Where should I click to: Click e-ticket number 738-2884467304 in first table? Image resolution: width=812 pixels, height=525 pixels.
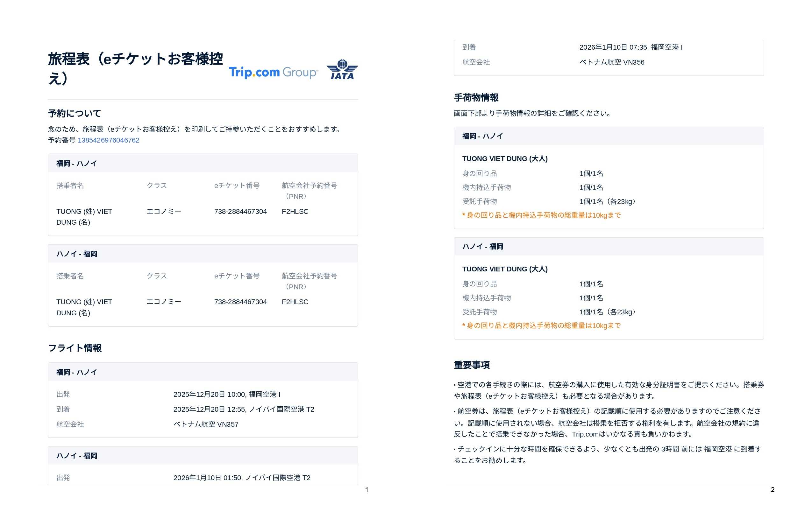tap(240, 211)
